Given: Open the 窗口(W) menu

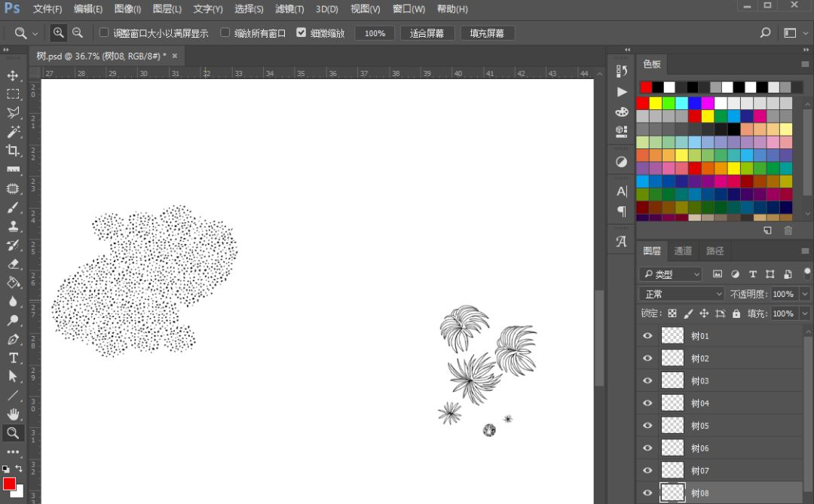Looking at the screenshot, I should (409, 9).
